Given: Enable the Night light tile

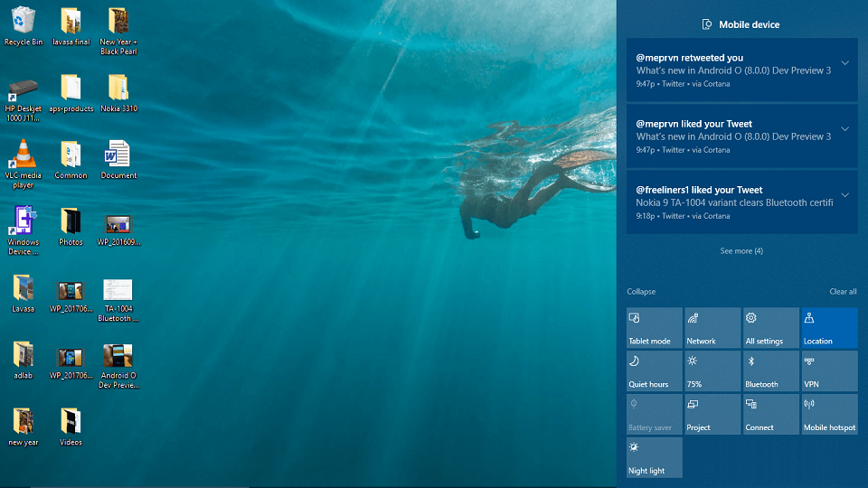Looking at the screenshot, I should [655, 457].
